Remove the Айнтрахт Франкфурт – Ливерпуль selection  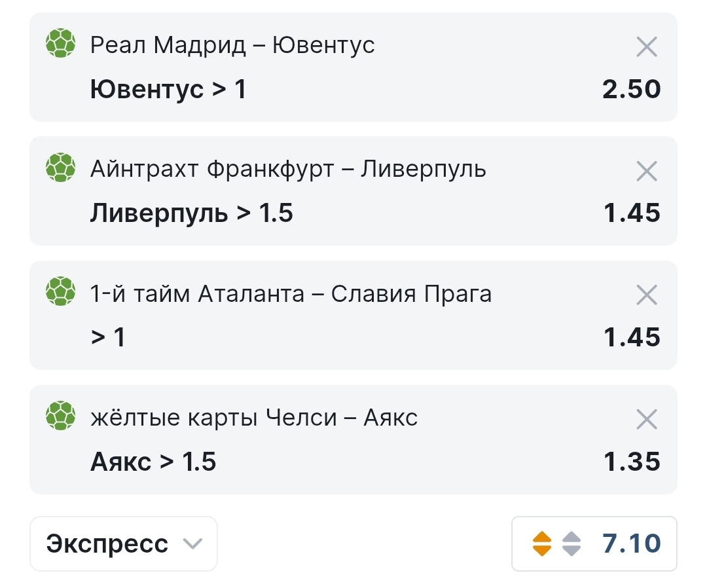tap(646, 171)
